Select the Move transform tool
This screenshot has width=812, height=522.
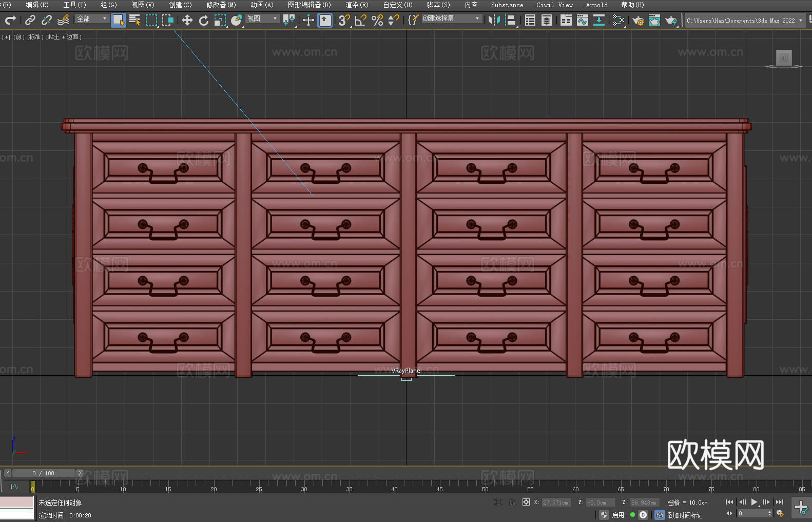pos(187,20)
